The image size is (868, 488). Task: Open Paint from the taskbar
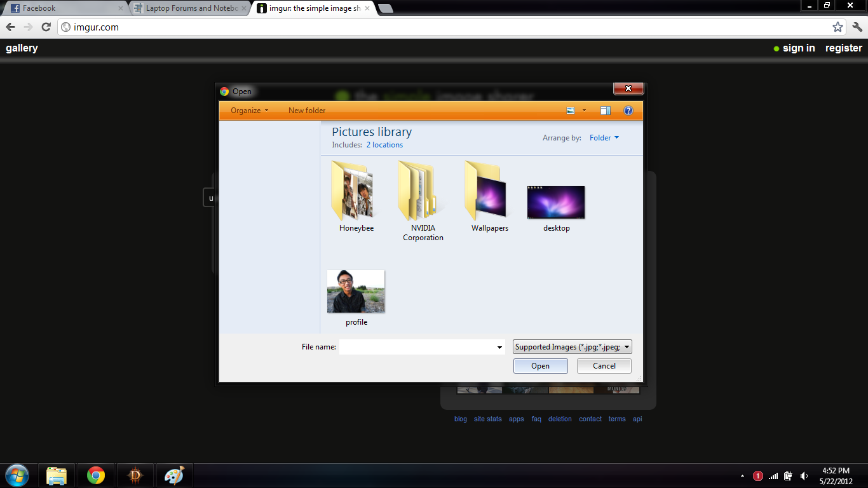point(174,475)
